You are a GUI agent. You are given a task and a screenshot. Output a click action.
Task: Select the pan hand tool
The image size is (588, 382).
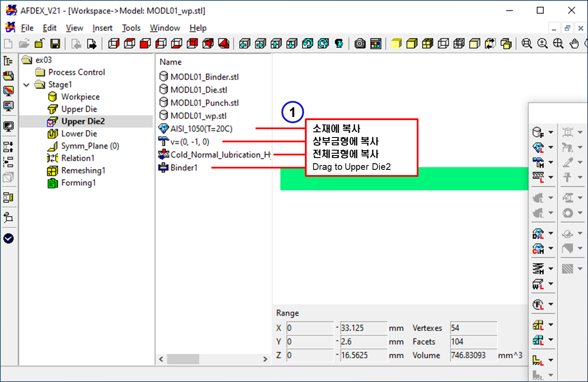574,44
